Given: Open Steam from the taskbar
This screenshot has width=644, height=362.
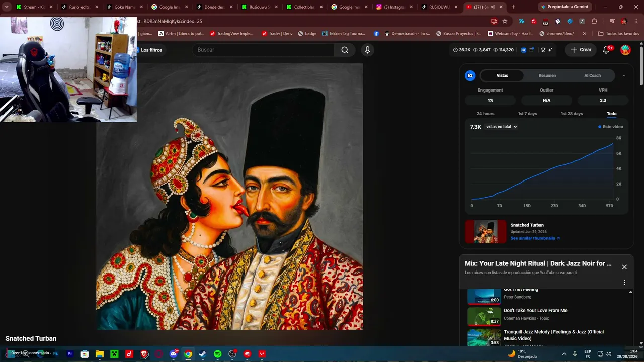Looking at the screenshot, I should pyautogui.click(x=203, y=354).
